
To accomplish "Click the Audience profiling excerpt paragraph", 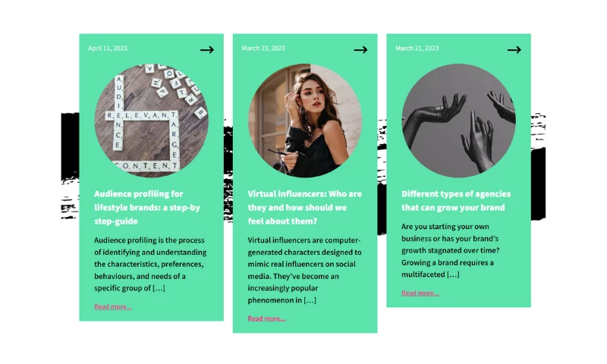I will [150, 264].
